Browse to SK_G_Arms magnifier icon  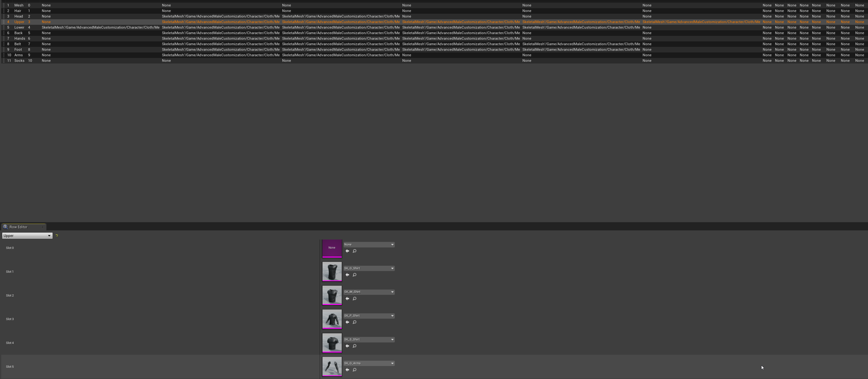[x=354, y=370]
